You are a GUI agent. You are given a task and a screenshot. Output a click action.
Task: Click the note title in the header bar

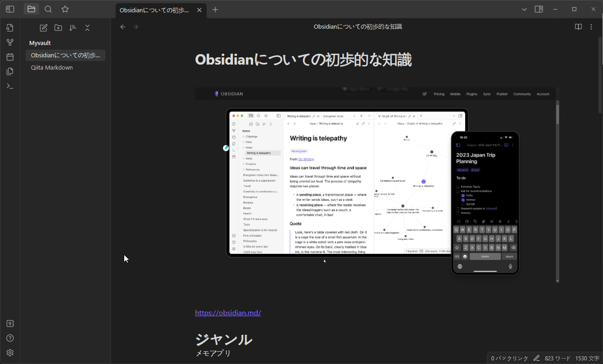pos(358,27)
